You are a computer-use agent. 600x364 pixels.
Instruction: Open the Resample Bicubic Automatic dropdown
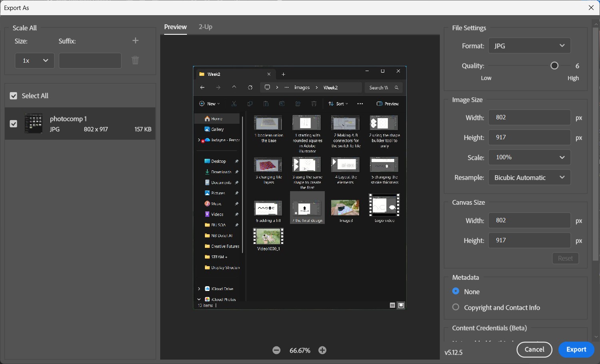click(x=529, y=177)
